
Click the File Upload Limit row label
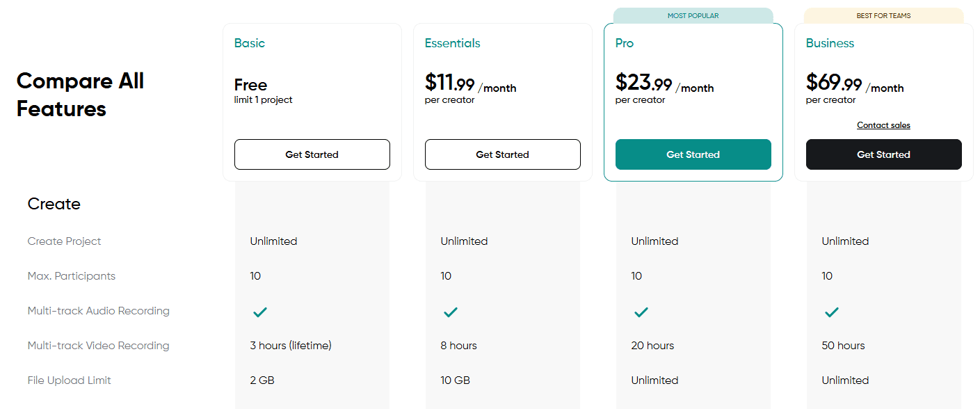(x=70, y=380)
